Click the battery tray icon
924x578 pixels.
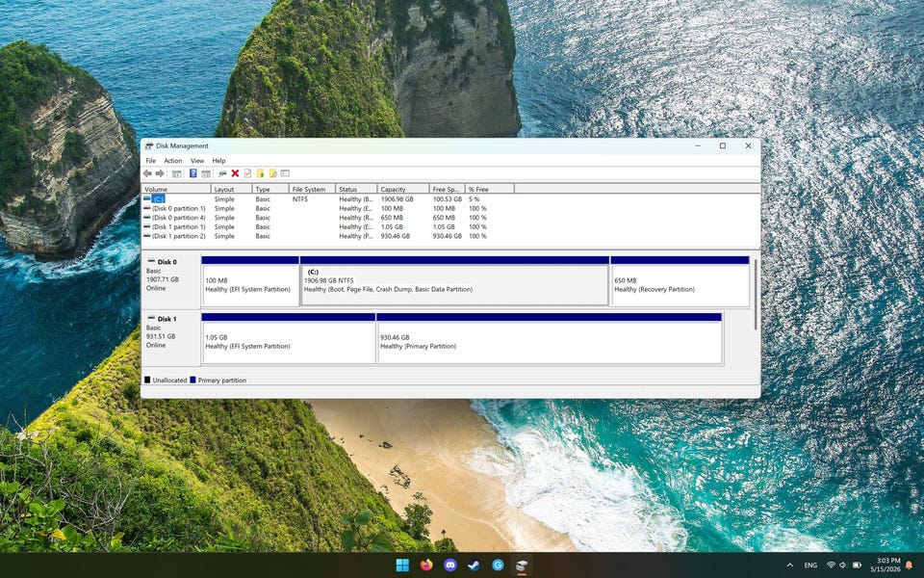click(857, 565)
